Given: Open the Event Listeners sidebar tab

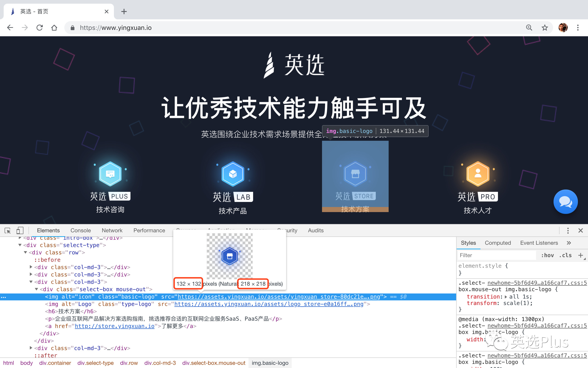Looking at the screenshot, I should pyautogui.click(x=539, y=243).
